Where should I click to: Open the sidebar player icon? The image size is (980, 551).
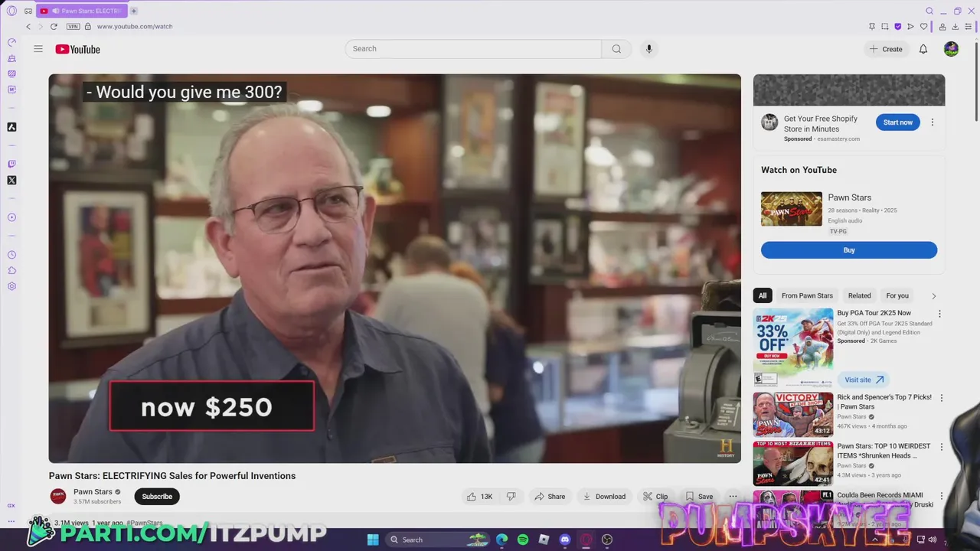11,217
